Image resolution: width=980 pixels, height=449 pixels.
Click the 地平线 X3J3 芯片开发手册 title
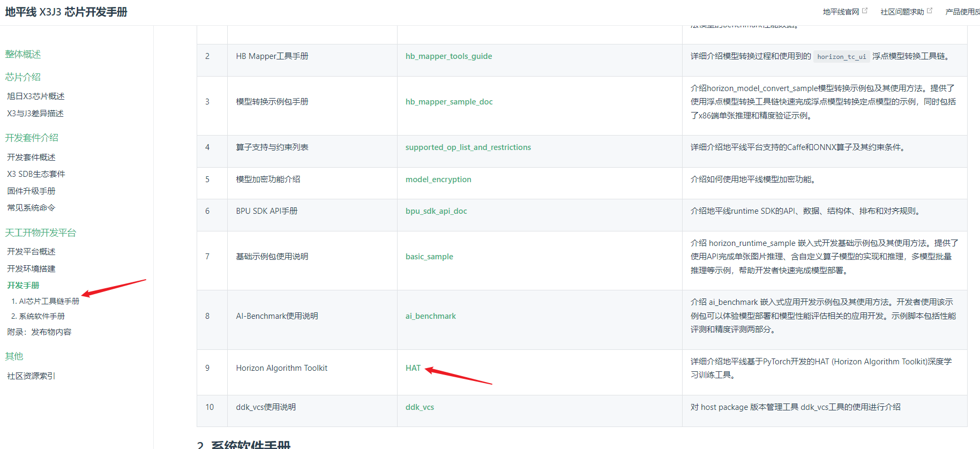(66, 12)
